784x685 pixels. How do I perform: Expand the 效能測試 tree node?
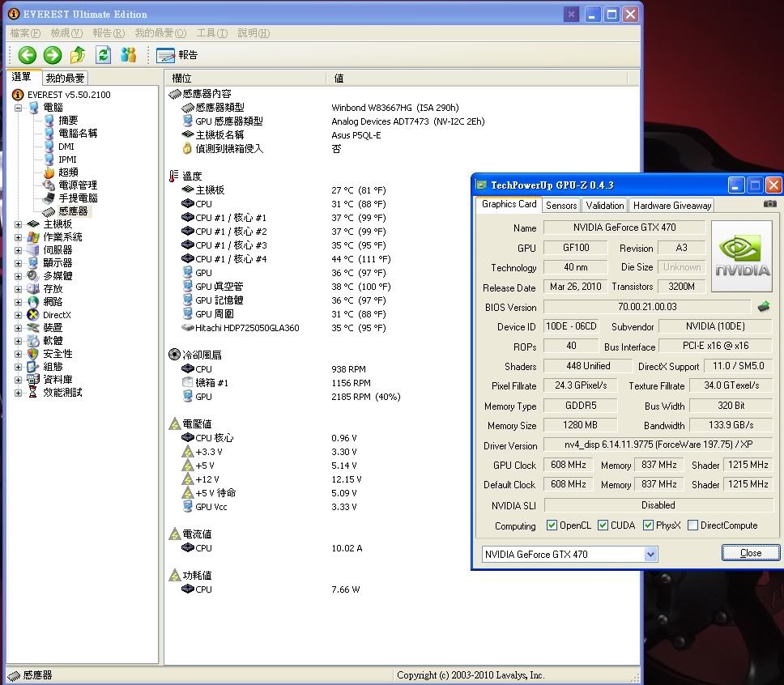click(x=18, y=393)
